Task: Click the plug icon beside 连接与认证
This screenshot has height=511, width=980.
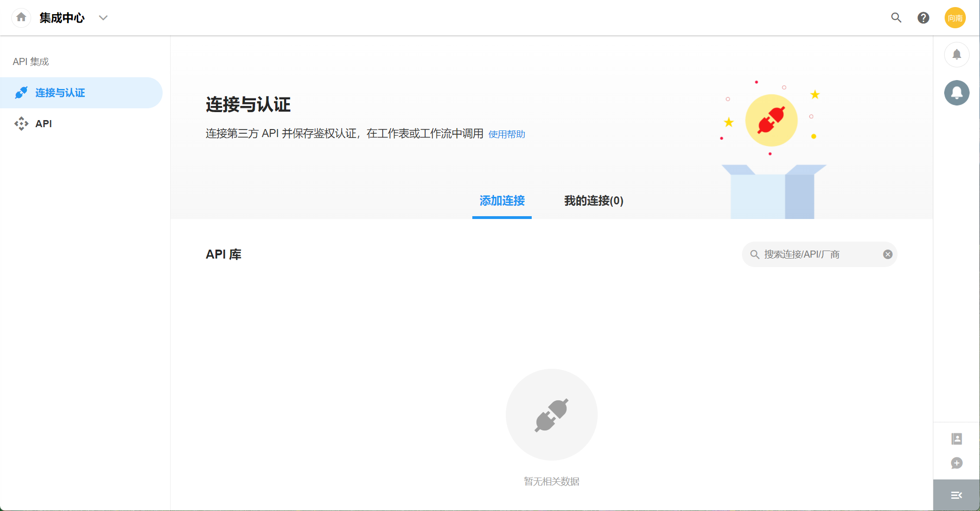Action: click(x=21, y=93)
